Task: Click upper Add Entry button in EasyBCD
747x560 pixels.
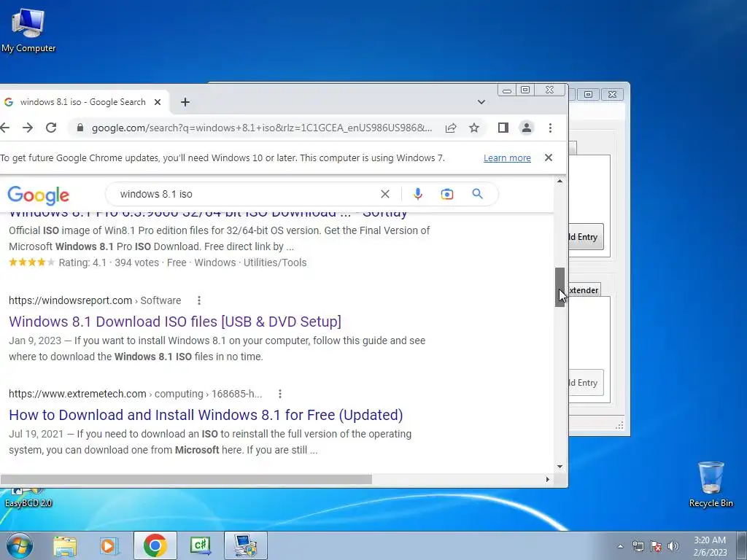Action: [586, 237]
